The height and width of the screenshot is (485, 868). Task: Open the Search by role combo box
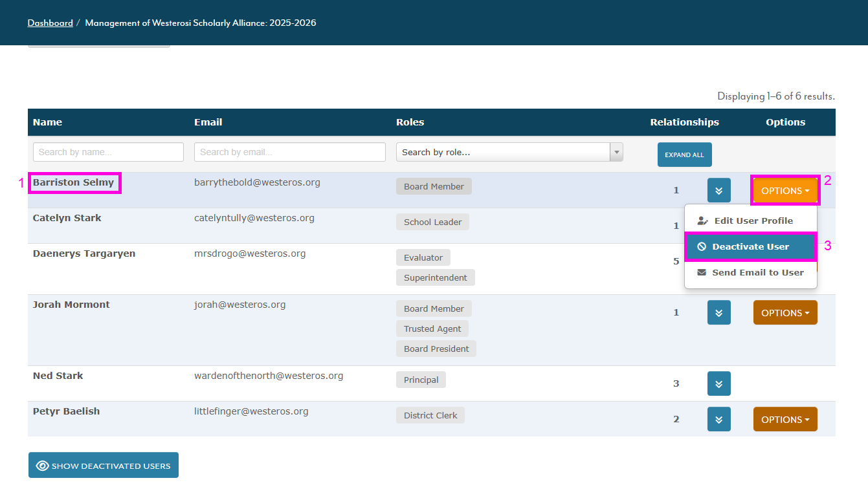pos(509,152)
